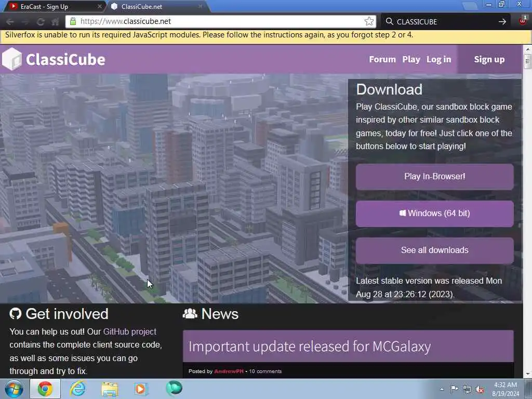Image resolution: width=532 pixels, height=399 pixels.
Task: Click Play In-Browser! button
Action: [x=435, y=177]
